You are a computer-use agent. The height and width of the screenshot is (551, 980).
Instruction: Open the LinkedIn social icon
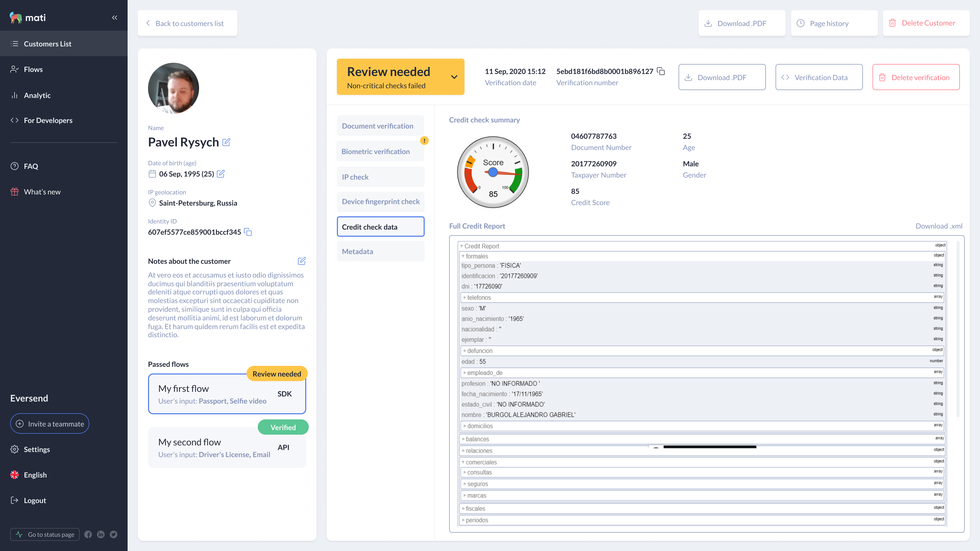tap(101, 534)
